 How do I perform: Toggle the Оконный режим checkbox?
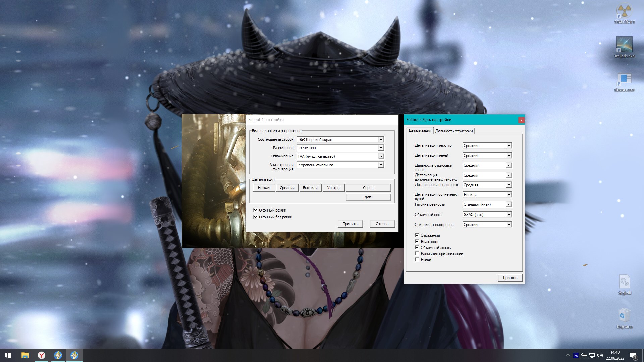coord(255,210)
